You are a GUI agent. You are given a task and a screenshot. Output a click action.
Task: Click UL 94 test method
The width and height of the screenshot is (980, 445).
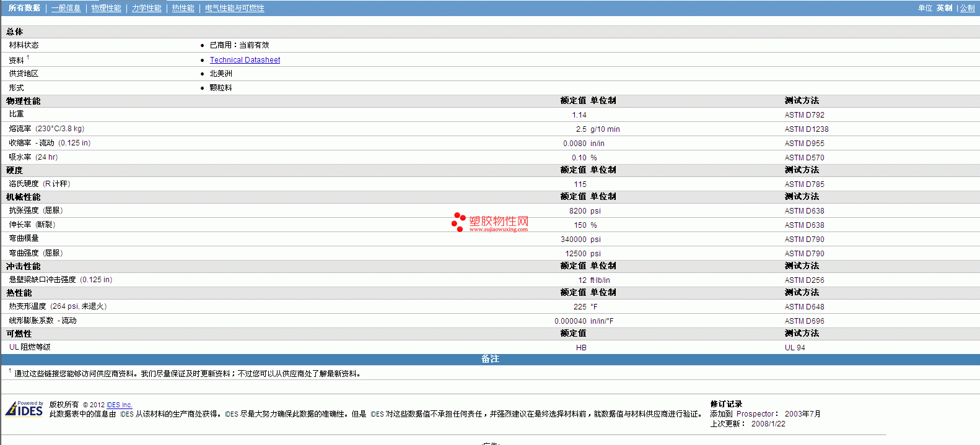pos(795,348)
